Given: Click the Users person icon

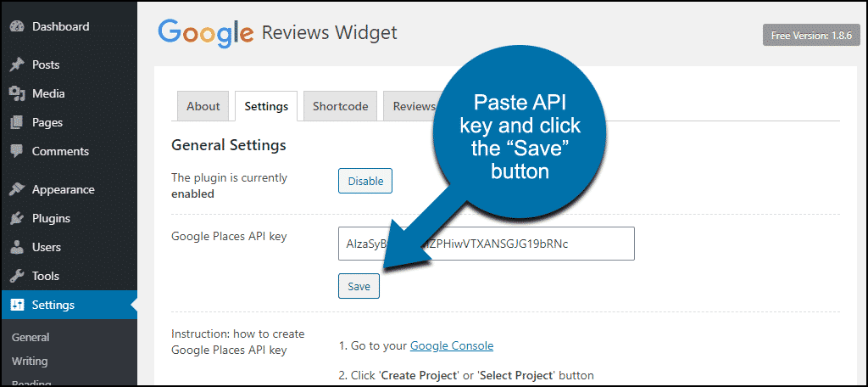Looking at the screenshot, I should click(16, 247).
